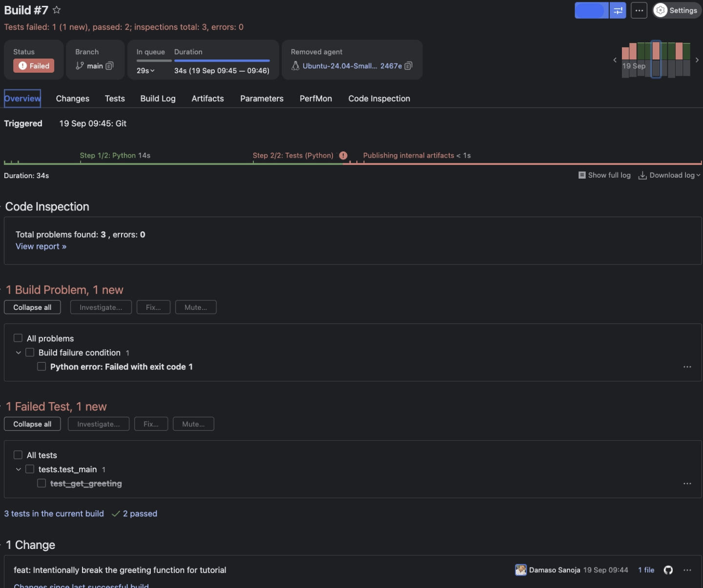
Task: Click the Step 1/2: Python timeline segment
Action: point(115,156)
